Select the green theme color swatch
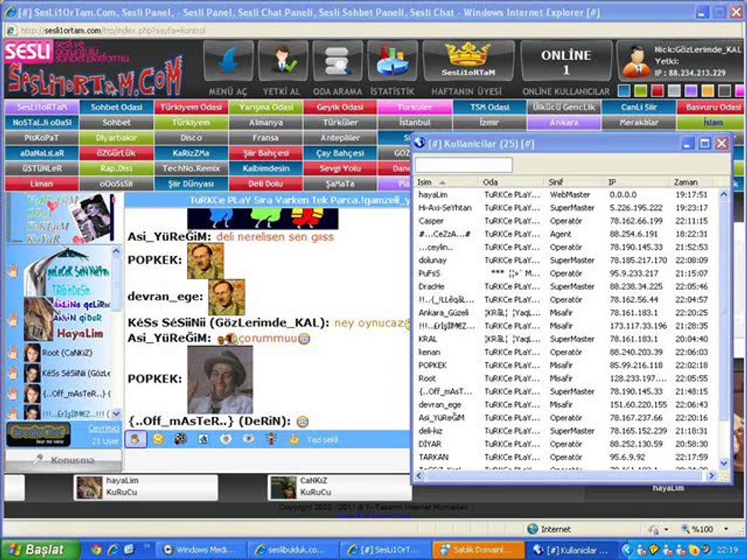 pos(640,90)
